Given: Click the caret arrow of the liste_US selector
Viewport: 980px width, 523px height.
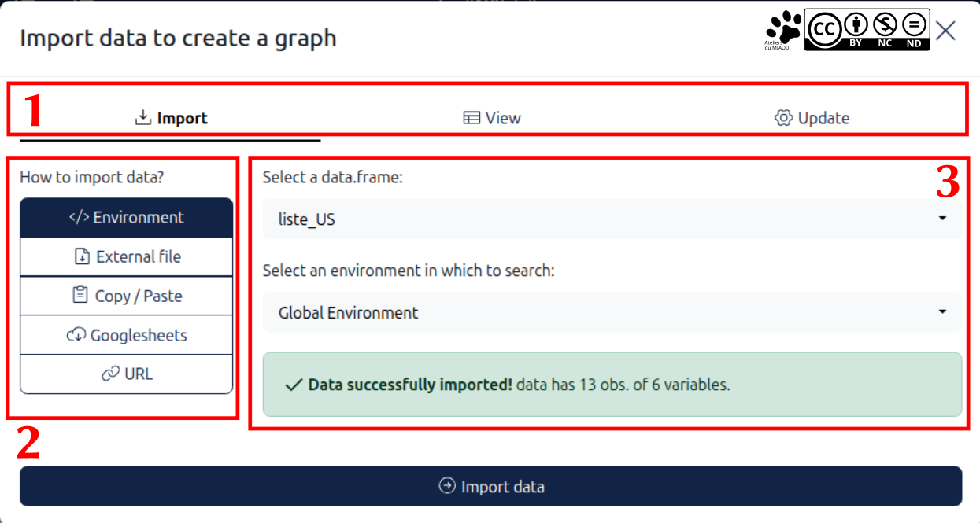Looking at the screenshot, I should coord(942,219).
